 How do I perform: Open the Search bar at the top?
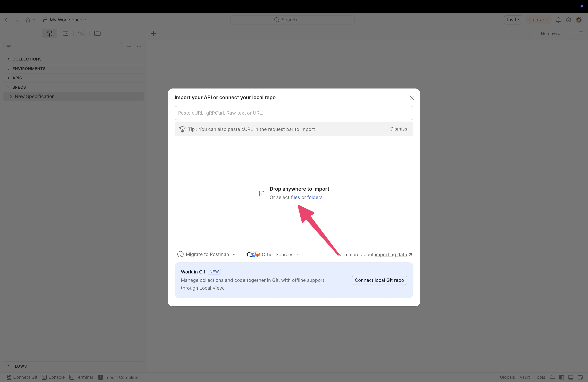coord(292,19)
